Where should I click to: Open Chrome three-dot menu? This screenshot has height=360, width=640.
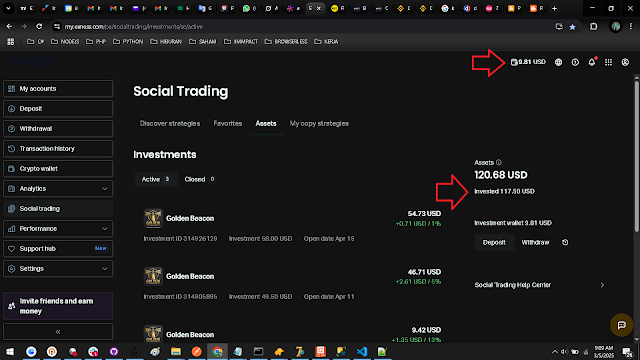click(x=631, y=27)
